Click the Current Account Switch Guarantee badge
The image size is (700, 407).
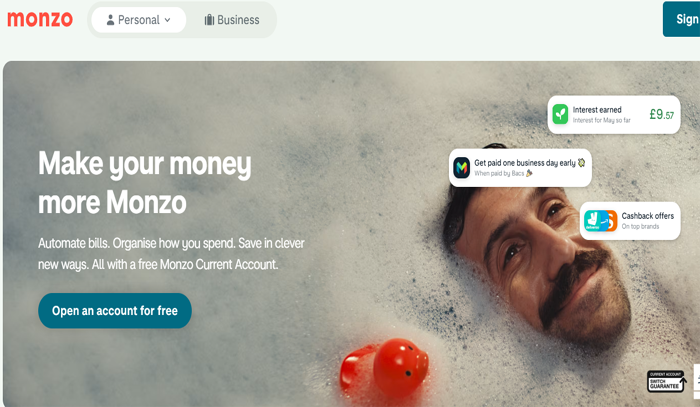click(667, 382)
